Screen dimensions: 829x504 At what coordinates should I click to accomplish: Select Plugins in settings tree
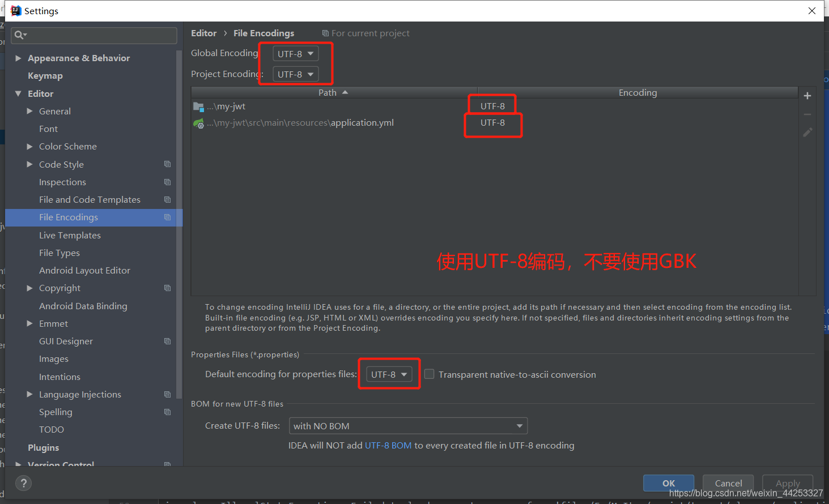click(x=44, y=447)
